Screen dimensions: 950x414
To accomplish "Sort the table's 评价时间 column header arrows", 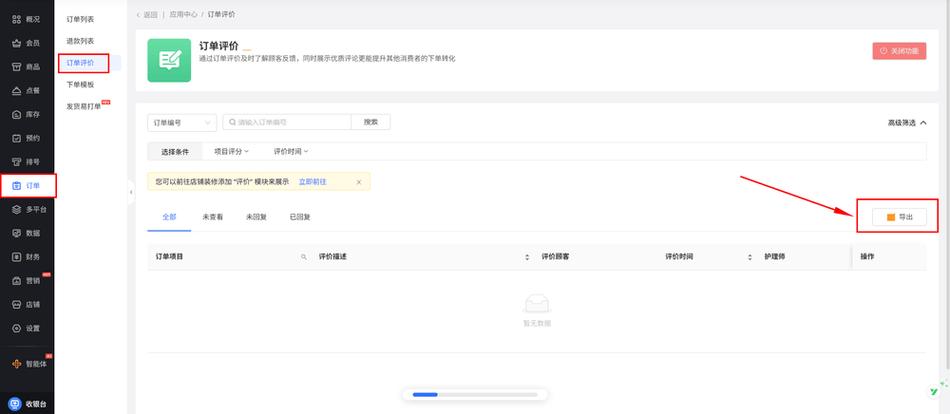I will (749, 257).
